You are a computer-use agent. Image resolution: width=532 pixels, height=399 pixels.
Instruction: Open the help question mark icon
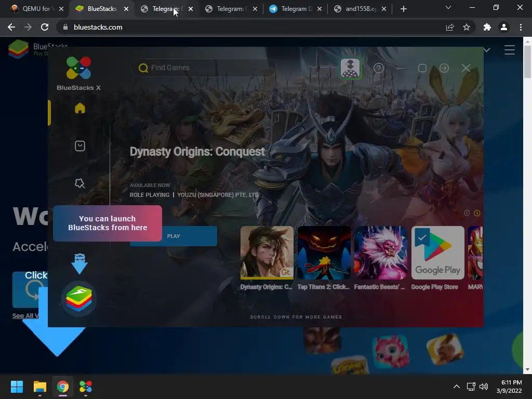click(x=379, y=68)
